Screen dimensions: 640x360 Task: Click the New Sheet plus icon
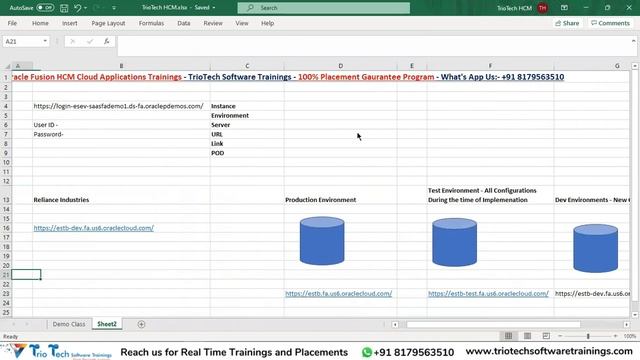click(x=141, y=324)
